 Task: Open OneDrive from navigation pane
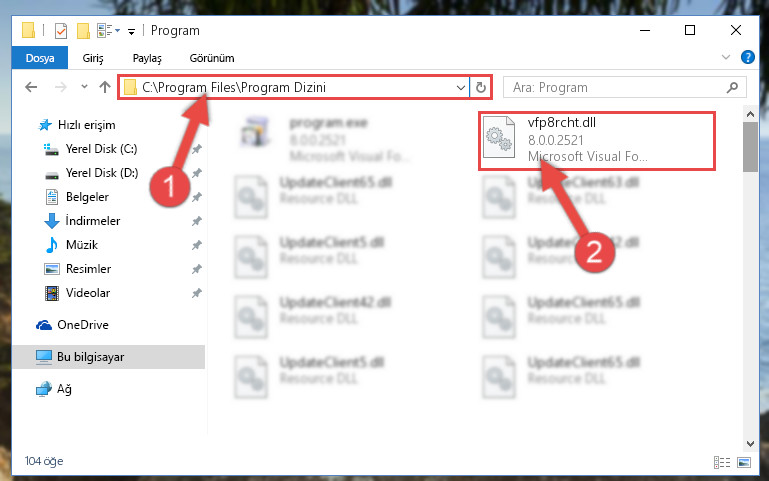tap(83, 325)
